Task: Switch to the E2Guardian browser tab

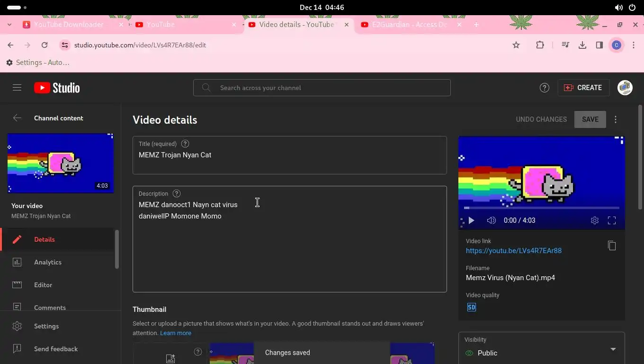Action: (410, 25)
